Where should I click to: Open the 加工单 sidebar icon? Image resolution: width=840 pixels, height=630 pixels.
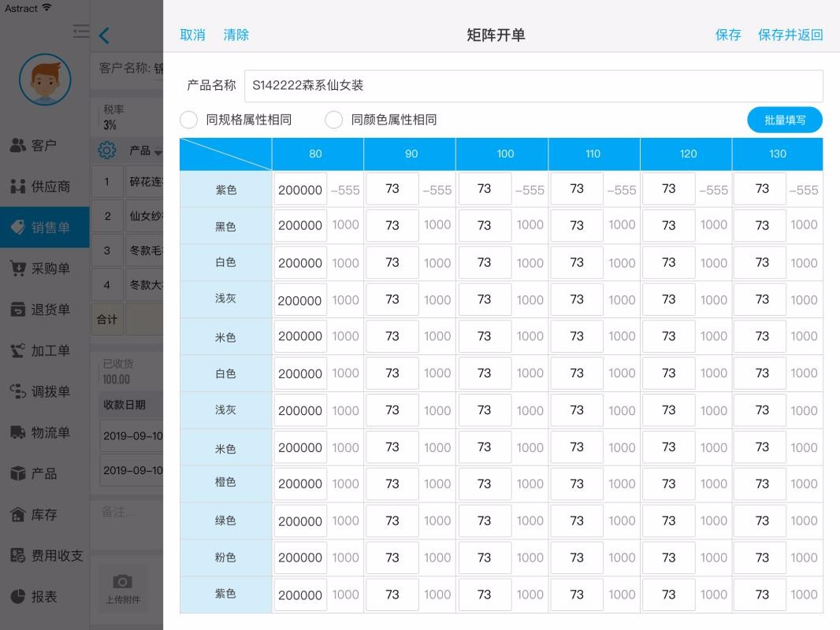17,350
